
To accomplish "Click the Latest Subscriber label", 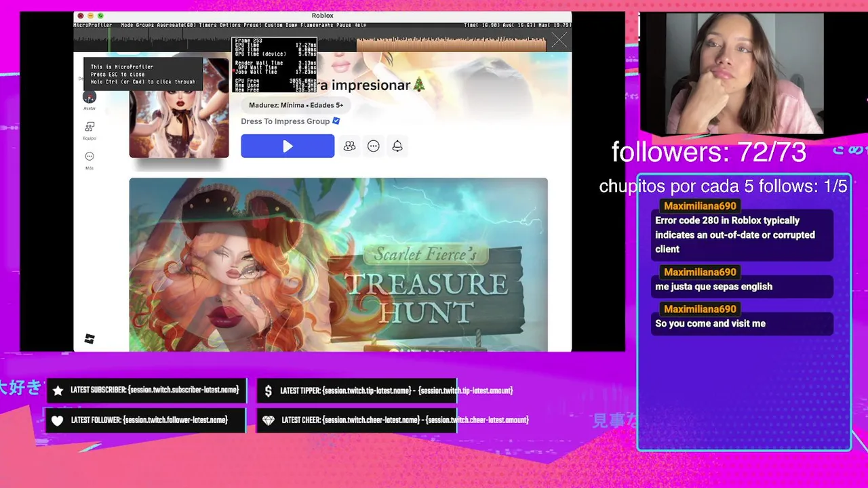I will click(155, 390).
